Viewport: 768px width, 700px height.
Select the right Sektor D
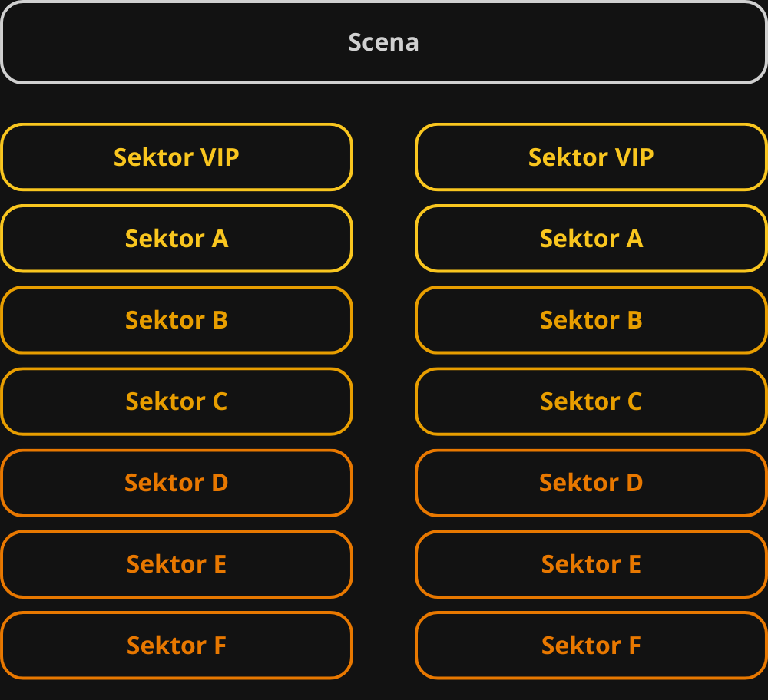tap(591, 483)
